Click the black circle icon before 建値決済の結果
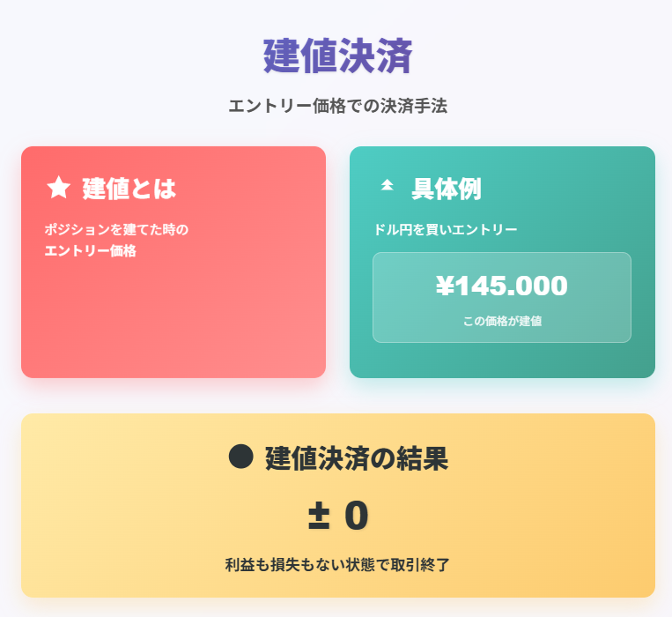Screen dimensions: 672x617 240,457
